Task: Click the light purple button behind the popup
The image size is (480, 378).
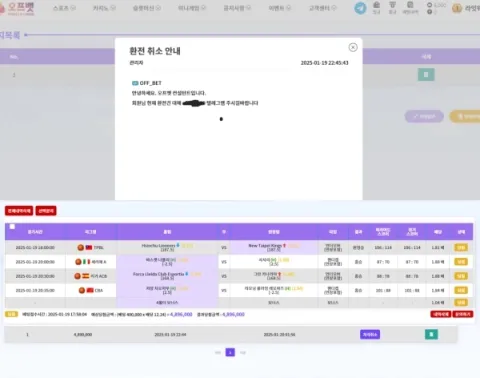Action: coord(424,116)
